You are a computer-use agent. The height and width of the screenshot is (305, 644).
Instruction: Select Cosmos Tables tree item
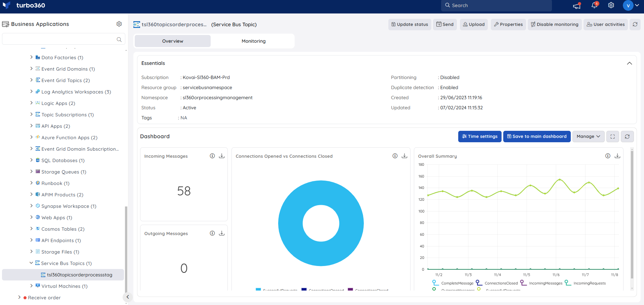coord(63,229)
